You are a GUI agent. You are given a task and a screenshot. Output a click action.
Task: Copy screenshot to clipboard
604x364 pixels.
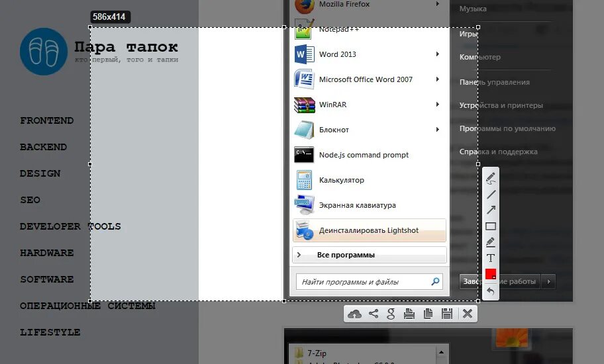(x=428, y=314)
